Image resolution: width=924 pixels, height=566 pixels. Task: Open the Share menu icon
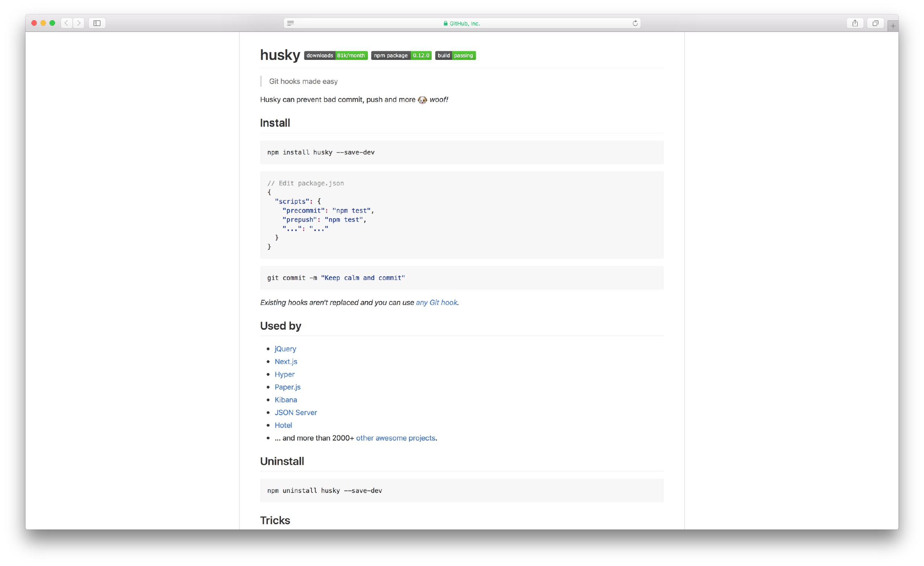(855, 23)
